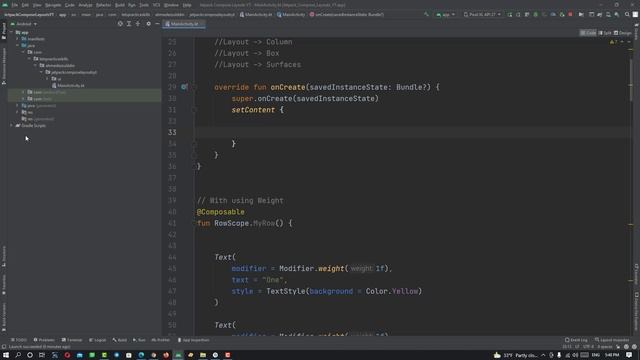Open the Problems tool window
This screenshot has width=640, height=360.
(44, 340)
